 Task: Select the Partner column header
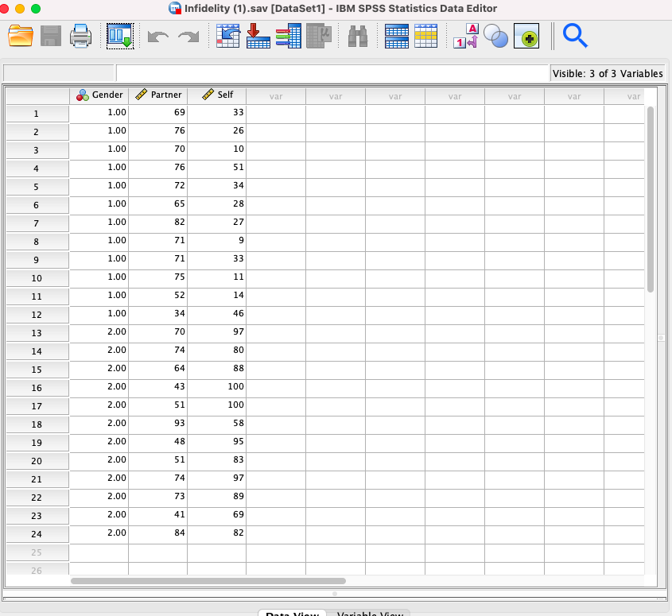(158, 95)
